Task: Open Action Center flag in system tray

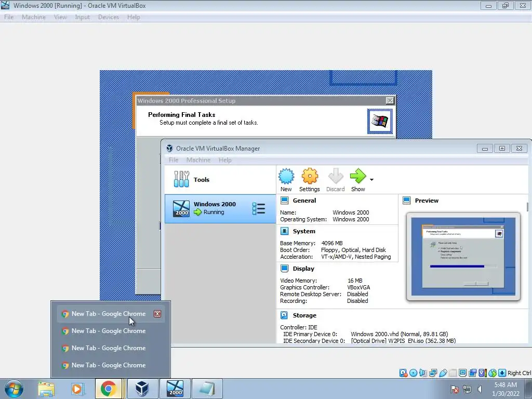Action: pyautogui.click(x=454, y=389)
